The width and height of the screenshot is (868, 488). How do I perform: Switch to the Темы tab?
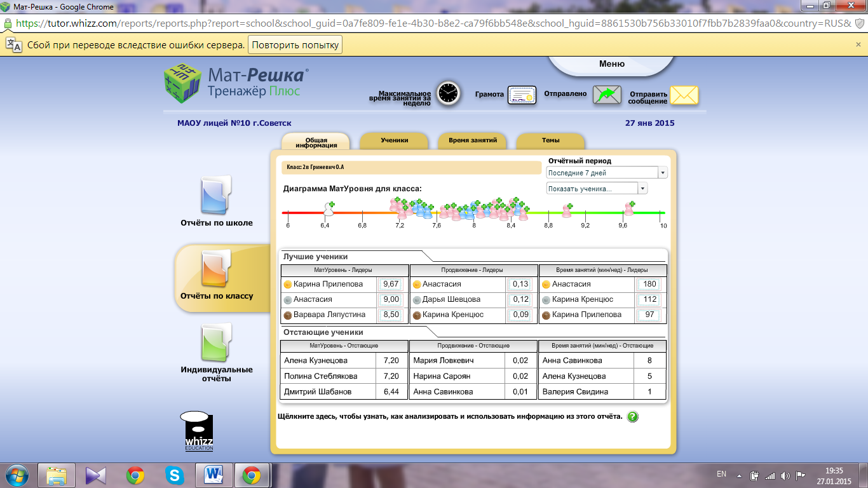550,140
